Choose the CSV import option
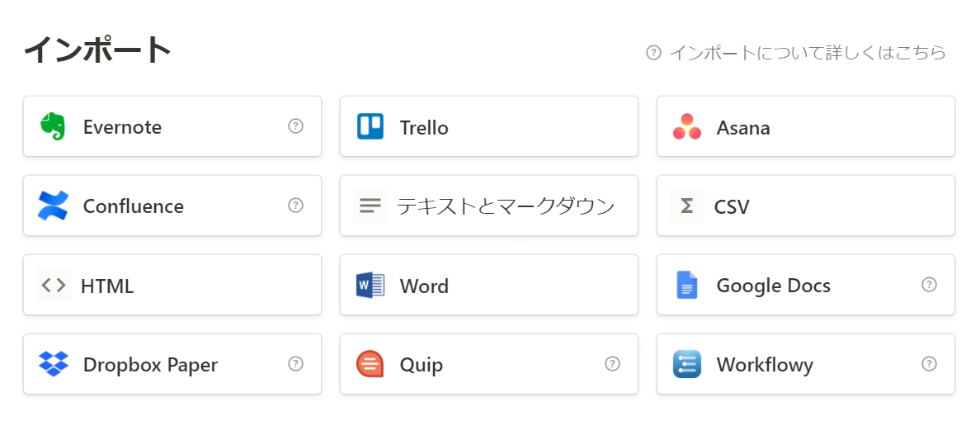 (806, 206)
